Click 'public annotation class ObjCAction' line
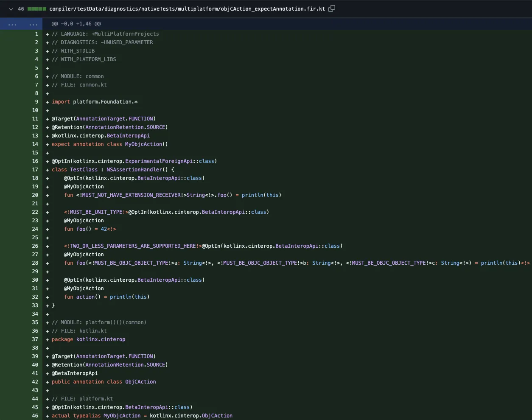532x420 pixels. pos(104,382)
